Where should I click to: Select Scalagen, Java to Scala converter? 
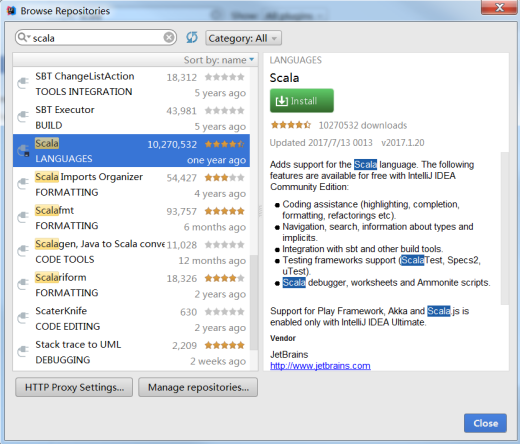click(131, 251)
